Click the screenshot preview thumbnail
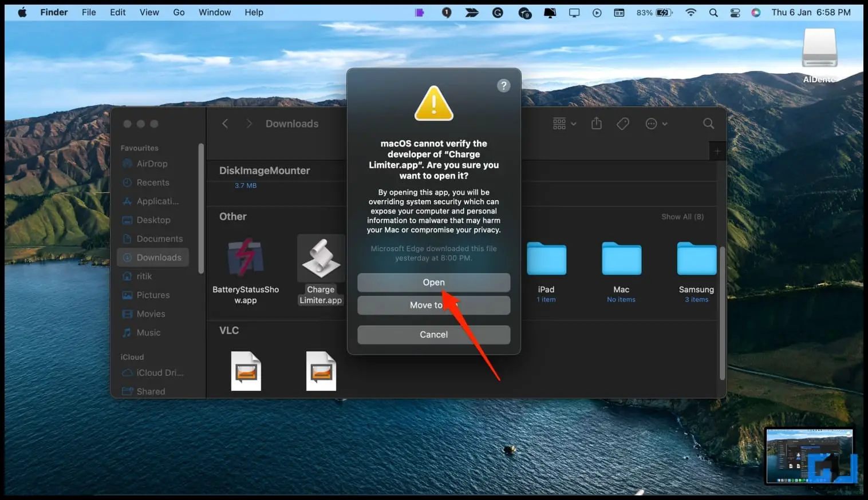Screen dimensions: 868x500 tap(810, 457)
